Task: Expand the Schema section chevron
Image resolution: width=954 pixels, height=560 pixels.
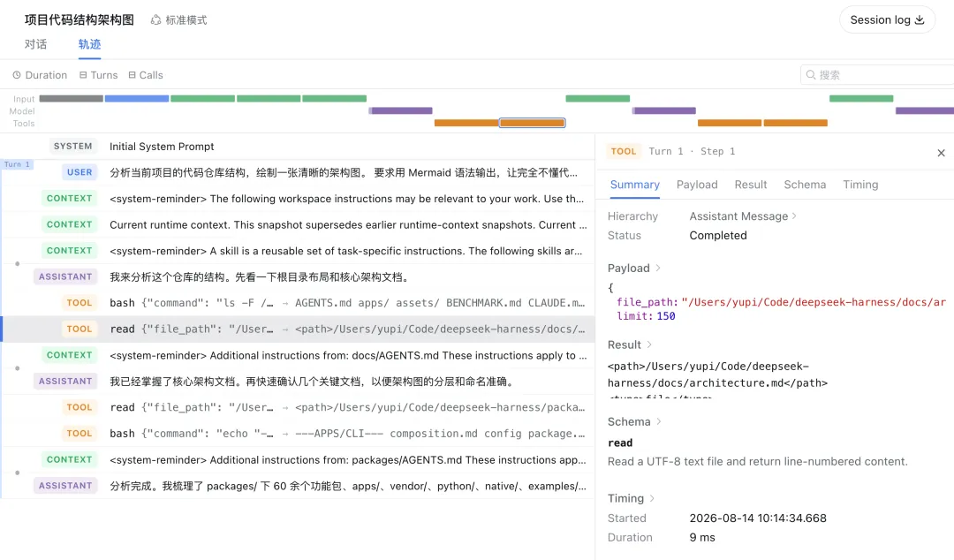Action: tap(658, 421)
